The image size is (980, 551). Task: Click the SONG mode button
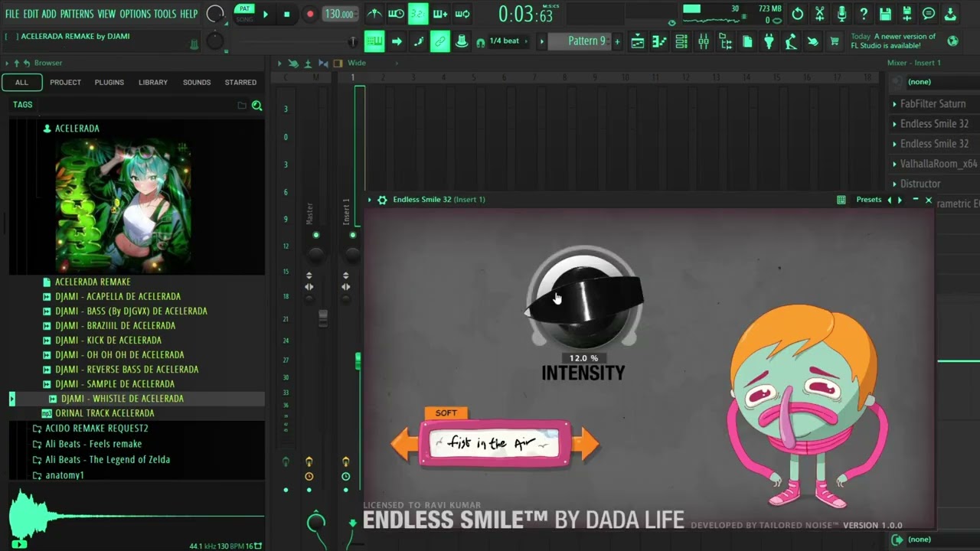(244, 19)
